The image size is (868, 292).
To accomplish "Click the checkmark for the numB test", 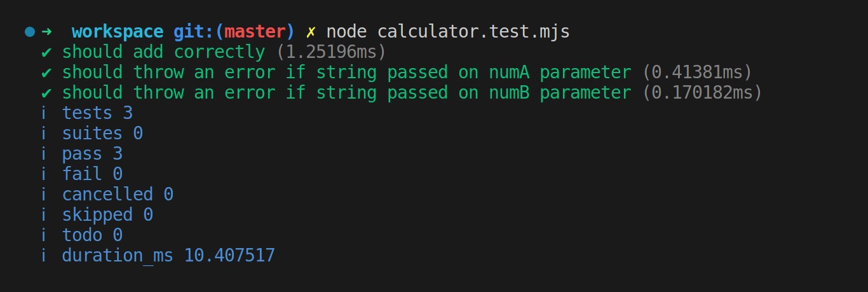I will point(46,92).
